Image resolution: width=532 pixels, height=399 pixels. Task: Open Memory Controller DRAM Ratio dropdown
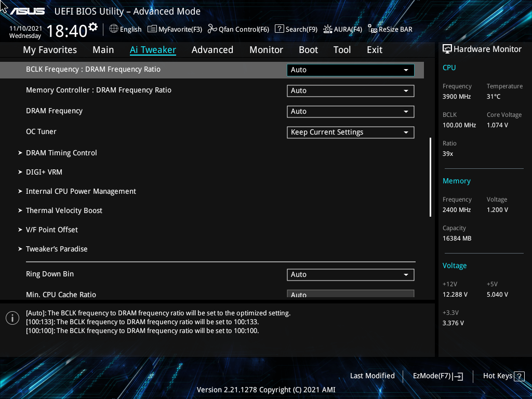click(x=351, y=91)
